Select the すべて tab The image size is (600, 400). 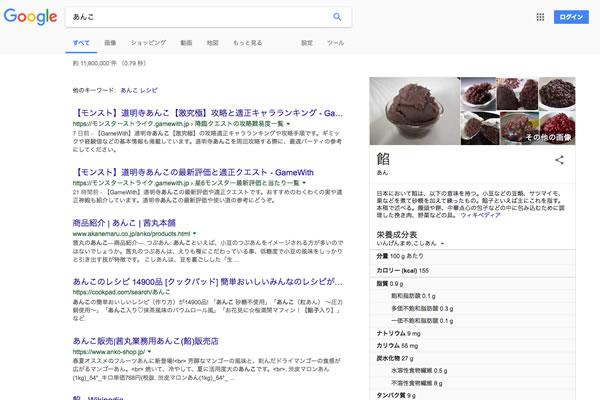click(81, 43)
